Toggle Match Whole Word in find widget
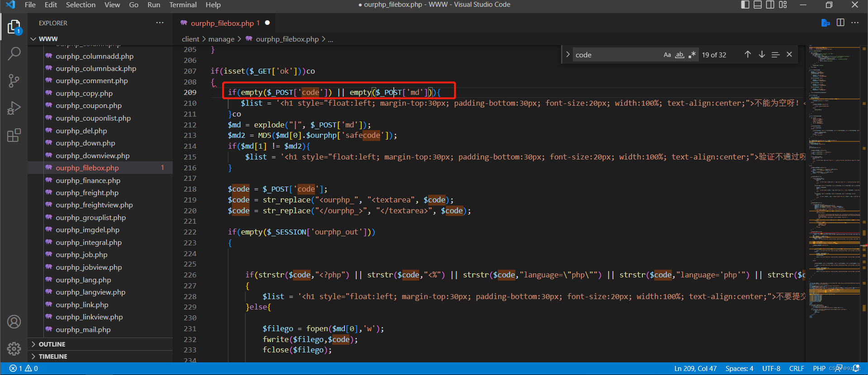Viewport: 868px width, 375px height. (679, 55)
